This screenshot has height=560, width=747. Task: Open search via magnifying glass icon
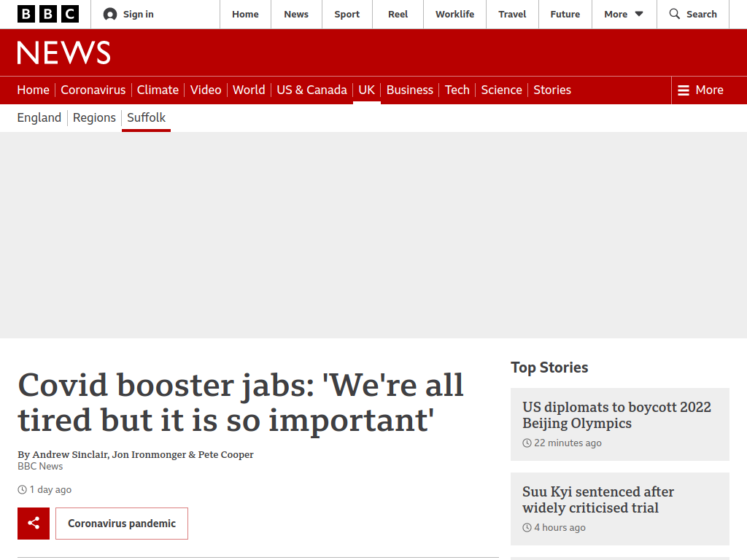click(x=675, y=14)
